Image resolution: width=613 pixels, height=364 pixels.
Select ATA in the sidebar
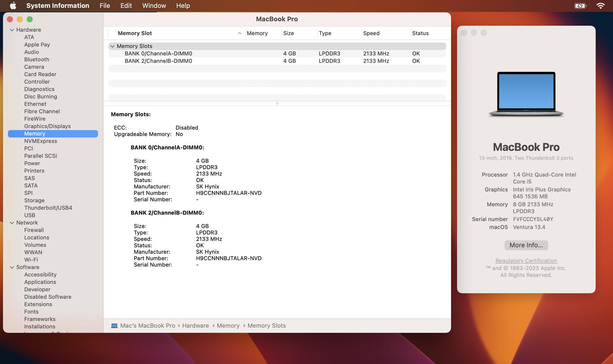[29, 37]
